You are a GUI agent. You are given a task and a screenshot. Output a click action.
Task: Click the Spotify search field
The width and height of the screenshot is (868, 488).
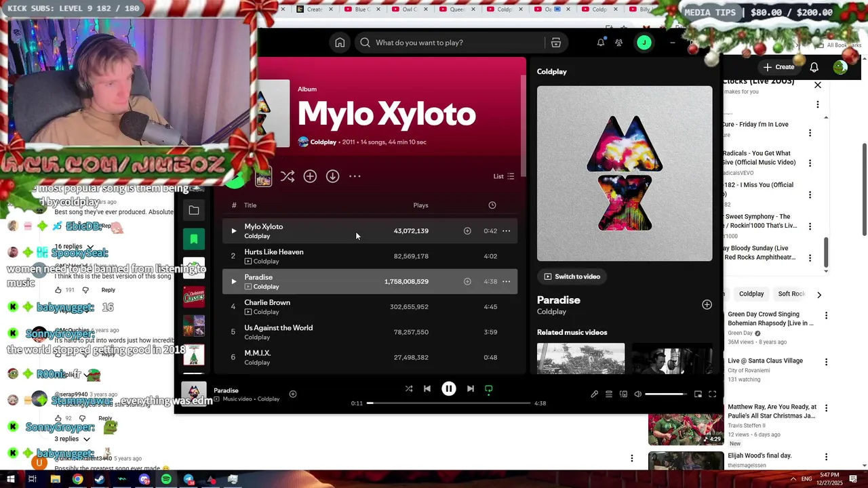(x=450, y=43)
